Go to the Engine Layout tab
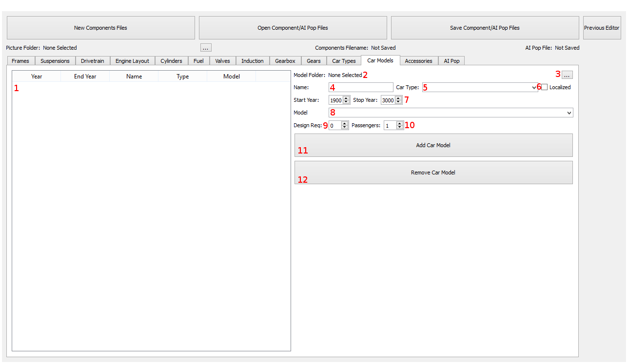The width and height of the screenshot is (628, 364). (x=132, y=61)
